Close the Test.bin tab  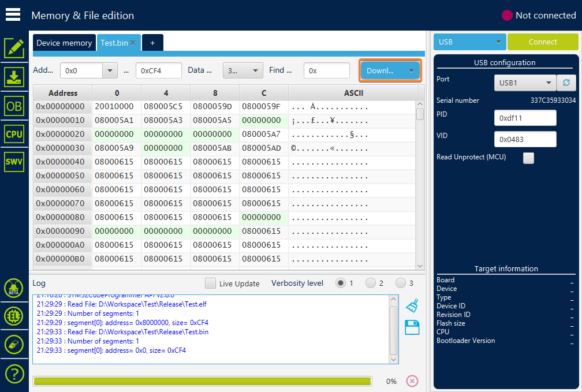133,43
